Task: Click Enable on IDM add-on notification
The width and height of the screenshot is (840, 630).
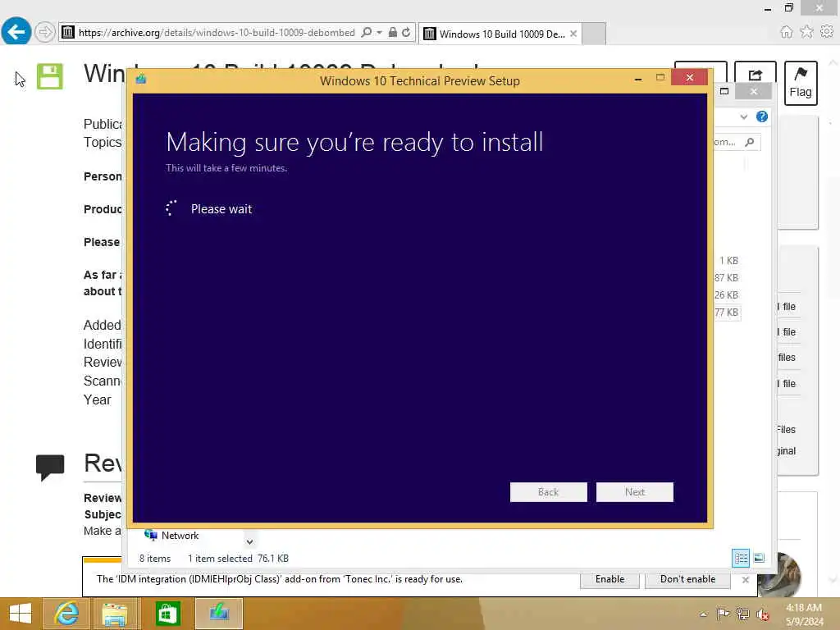Action: click(609, 579)
